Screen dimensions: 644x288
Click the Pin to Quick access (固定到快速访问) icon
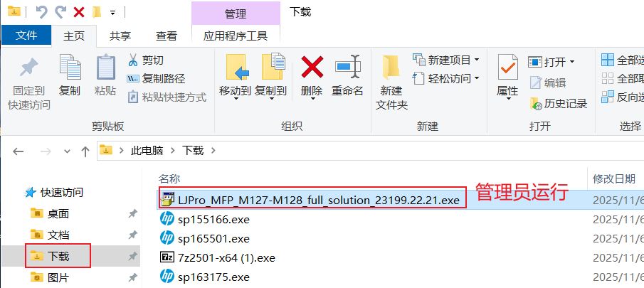pyautogui.click(x=28, y=68)
